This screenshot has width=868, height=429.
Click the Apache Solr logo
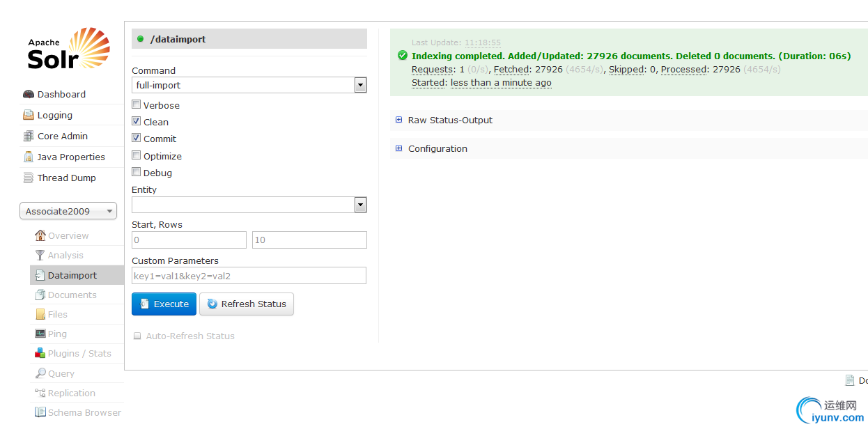click(x=68, y=49)
